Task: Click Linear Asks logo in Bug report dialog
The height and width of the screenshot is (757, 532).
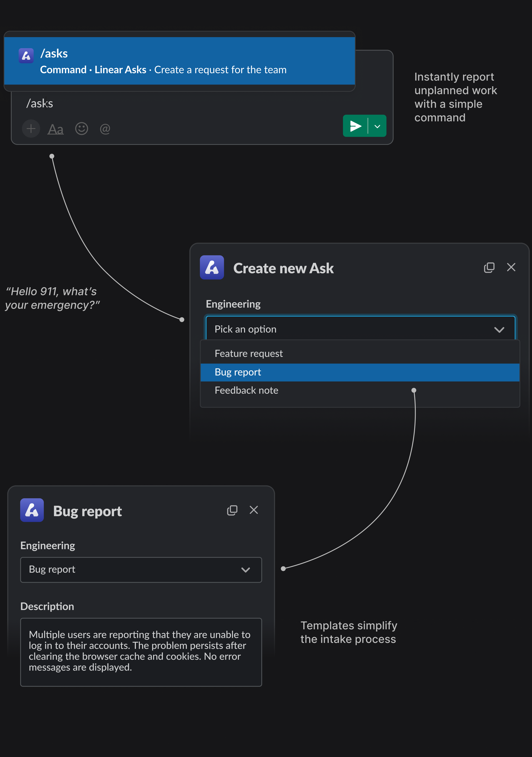Action: 32,510
